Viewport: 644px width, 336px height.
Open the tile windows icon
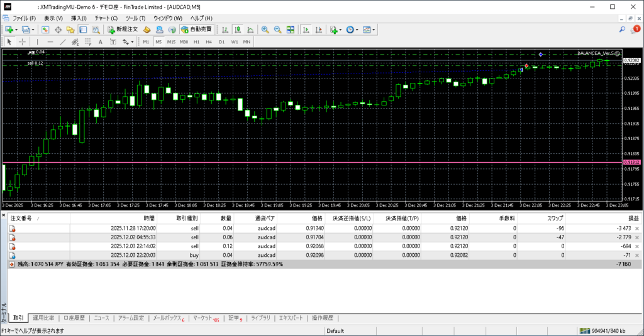[291, 30]
